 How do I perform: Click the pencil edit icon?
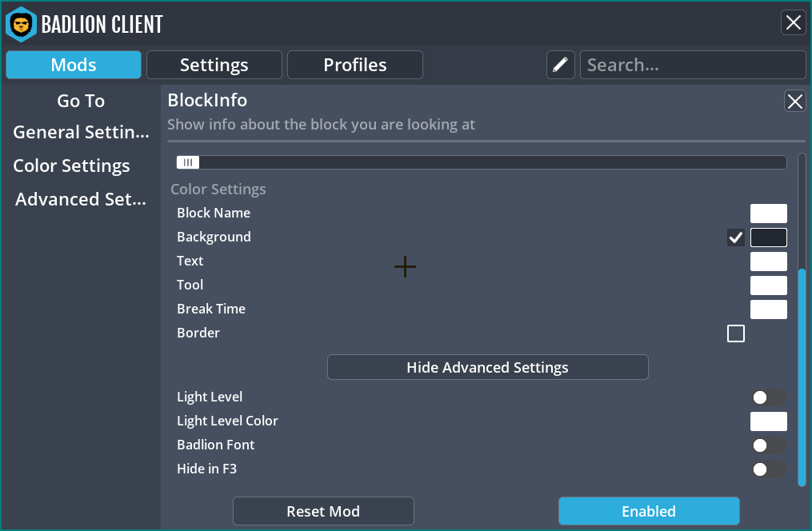coord(560,65)
